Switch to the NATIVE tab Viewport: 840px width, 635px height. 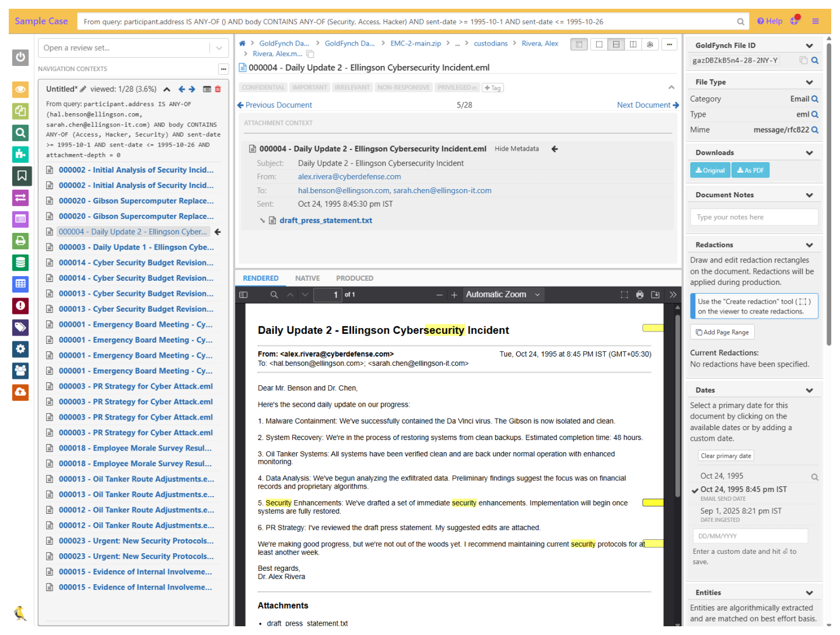coord(307,278)
